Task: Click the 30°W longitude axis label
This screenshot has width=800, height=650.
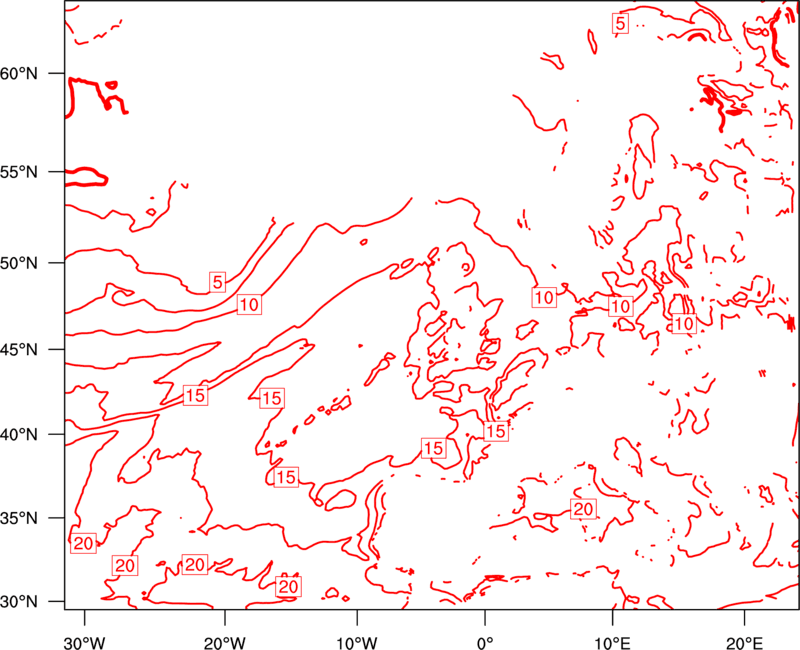Action: point(85,642)
